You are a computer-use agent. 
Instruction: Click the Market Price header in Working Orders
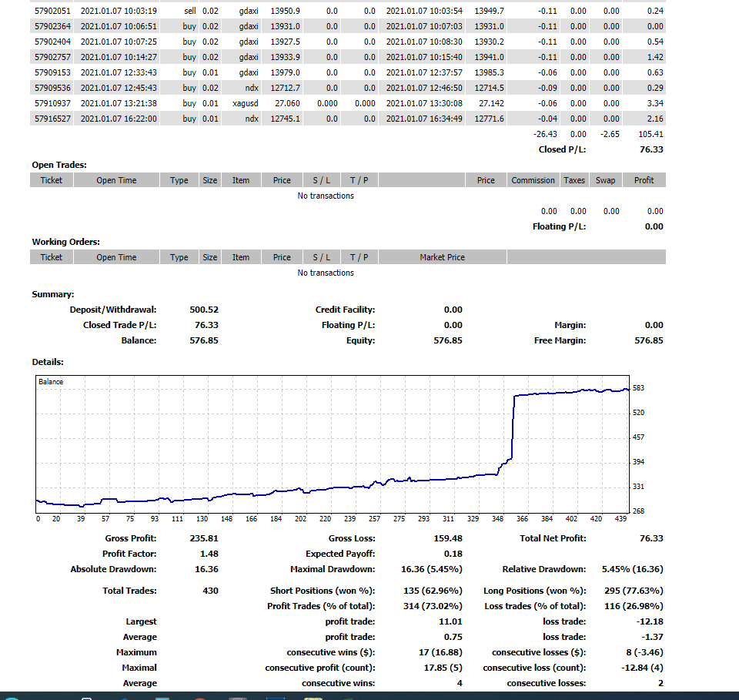point(442,257)
